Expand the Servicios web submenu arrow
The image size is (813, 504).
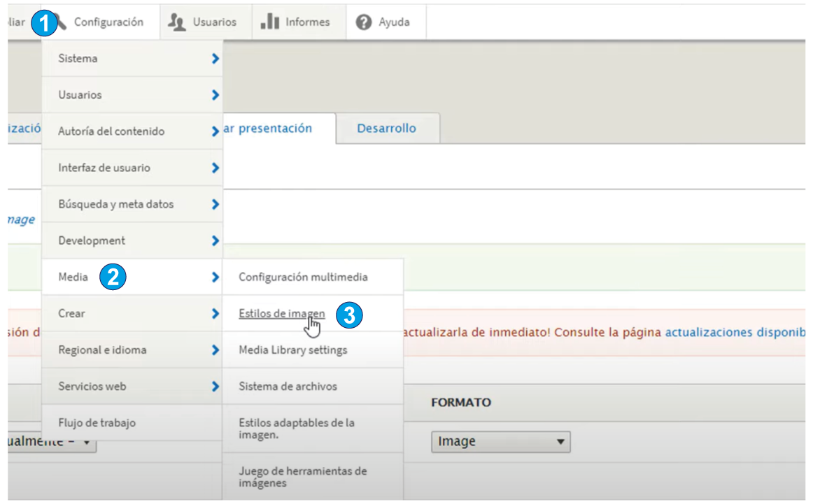[215, 387]
